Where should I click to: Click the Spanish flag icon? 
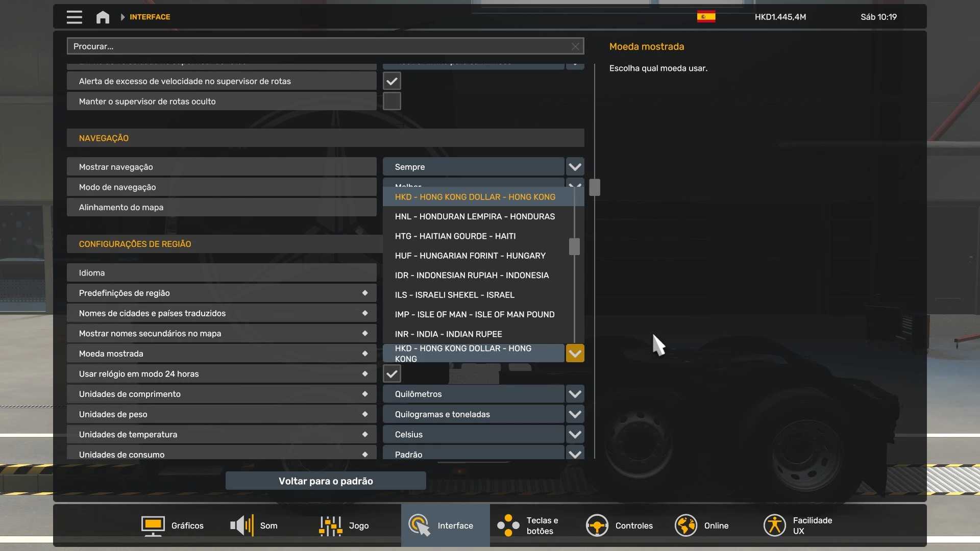click(x=706, y=17)
